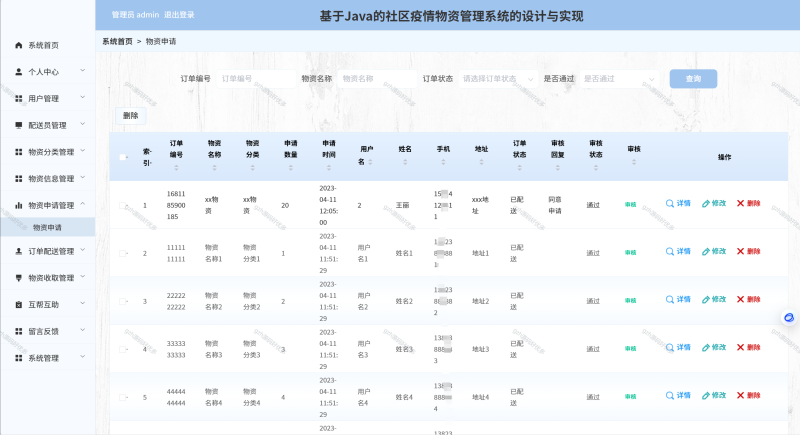Click 系统首页 breadcrumb link
The image size is (800, 435).
coord(117,41)
